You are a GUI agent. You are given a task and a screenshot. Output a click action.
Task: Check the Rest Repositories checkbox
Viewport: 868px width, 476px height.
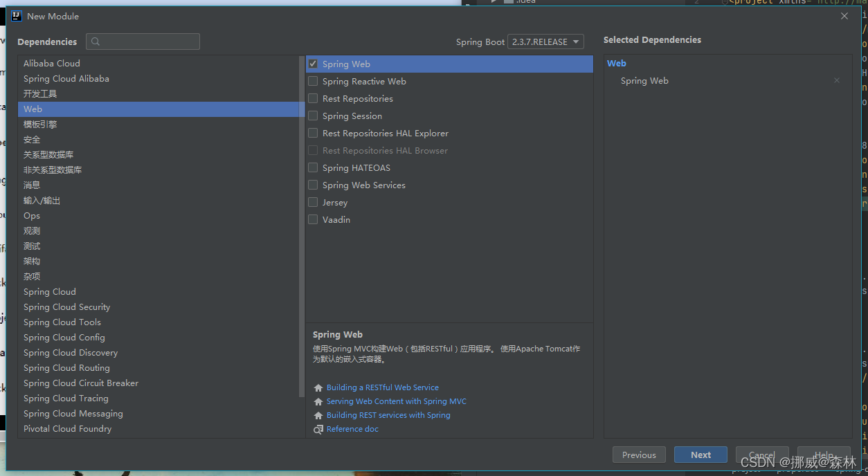pos(313,98)
